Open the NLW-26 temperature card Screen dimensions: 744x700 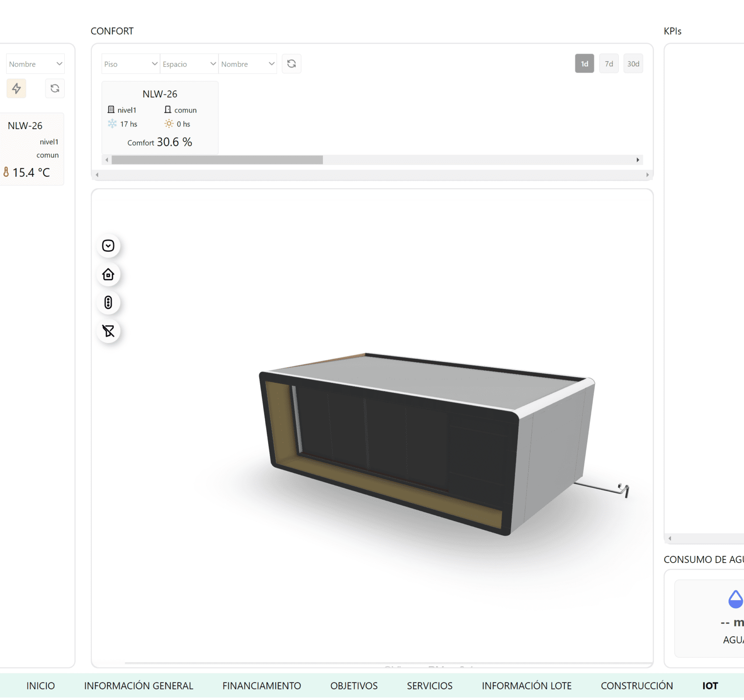click(32, 149)
